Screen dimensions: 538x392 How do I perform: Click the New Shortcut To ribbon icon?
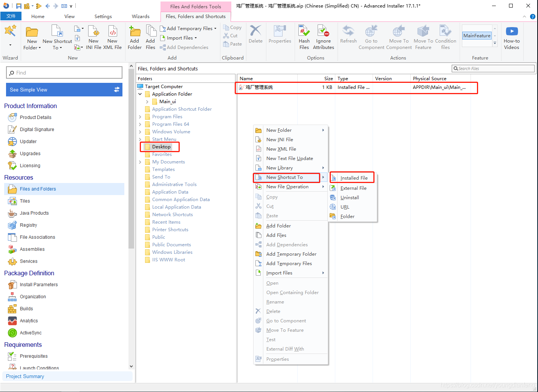pos(57,38)
